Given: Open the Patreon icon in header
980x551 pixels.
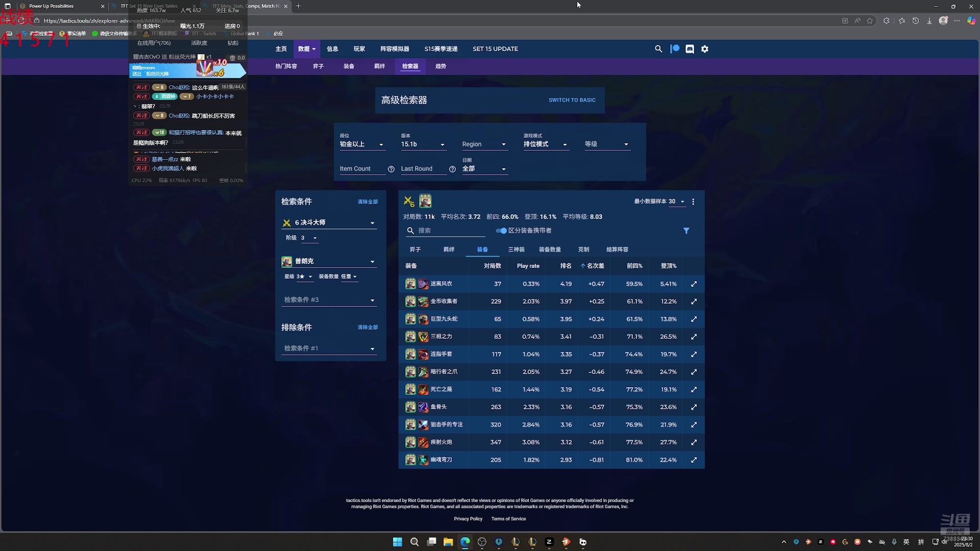Looking at the screenshot, I should [x=675, y=49].
